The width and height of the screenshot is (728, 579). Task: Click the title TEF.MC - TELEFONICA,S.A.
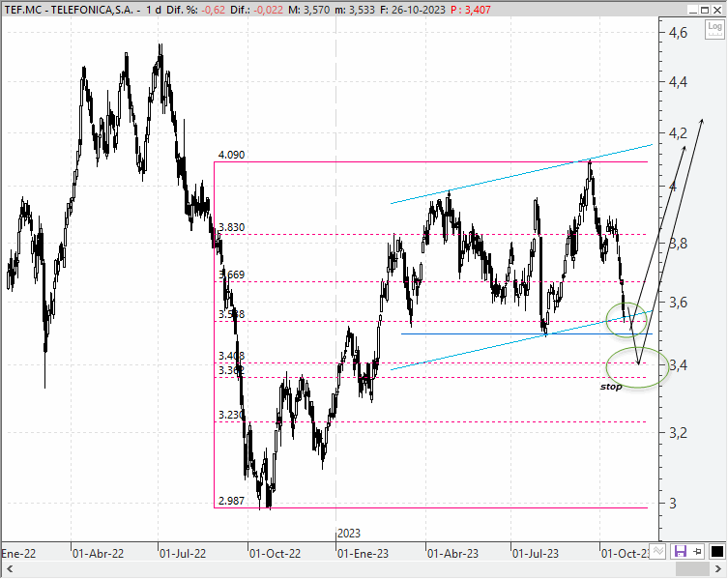(x=70, y=10)
